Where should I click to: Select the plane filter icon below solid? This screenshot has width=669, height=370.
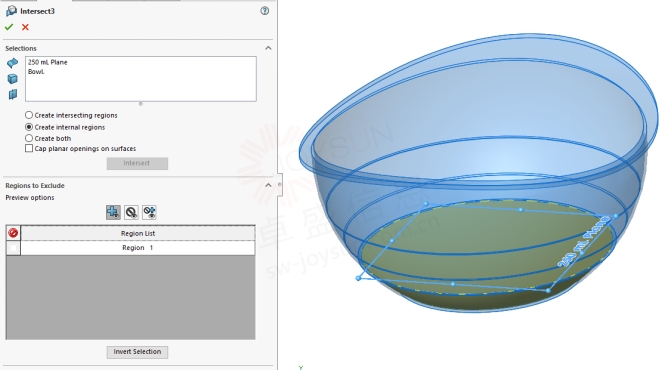click(12, 94)
